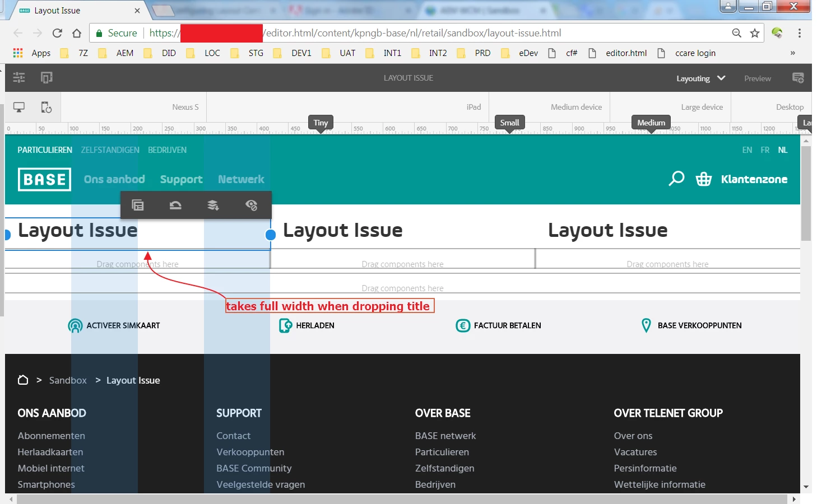Open the page information icon

point(47,78)
